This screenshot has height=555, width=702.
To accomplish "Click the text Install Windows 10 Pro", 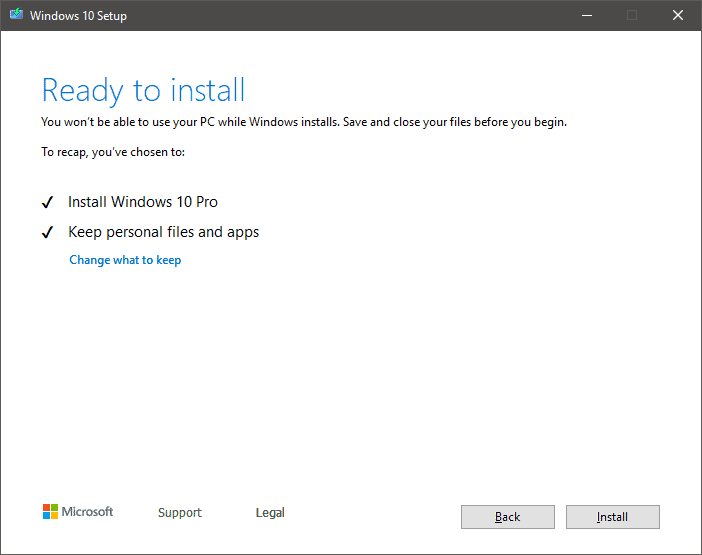I will [x=143, y=202].
